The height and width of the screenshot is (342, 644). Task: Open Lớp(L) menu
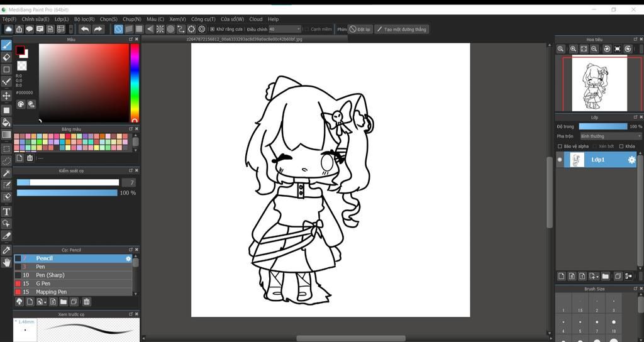click(62, 19)
